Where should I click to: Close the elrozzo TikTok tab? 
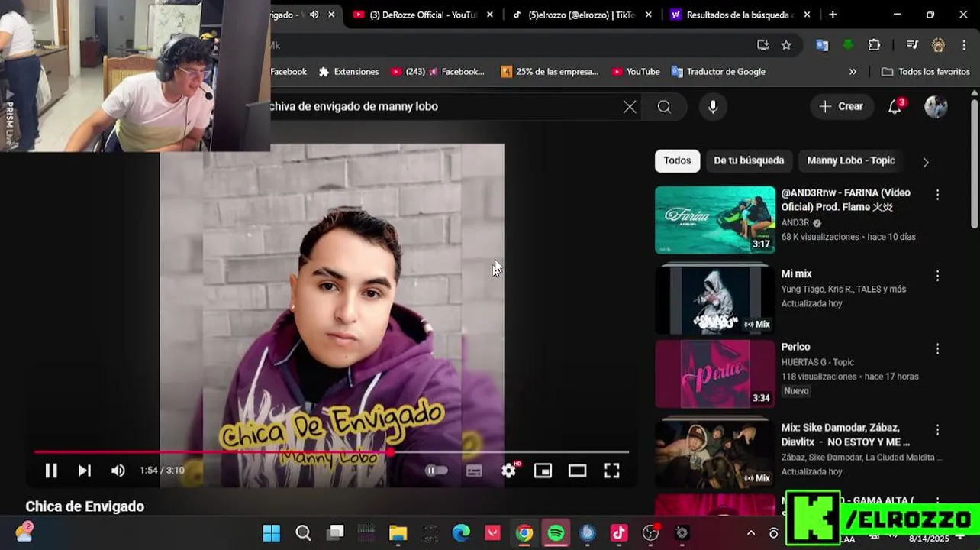pos(649,15)
